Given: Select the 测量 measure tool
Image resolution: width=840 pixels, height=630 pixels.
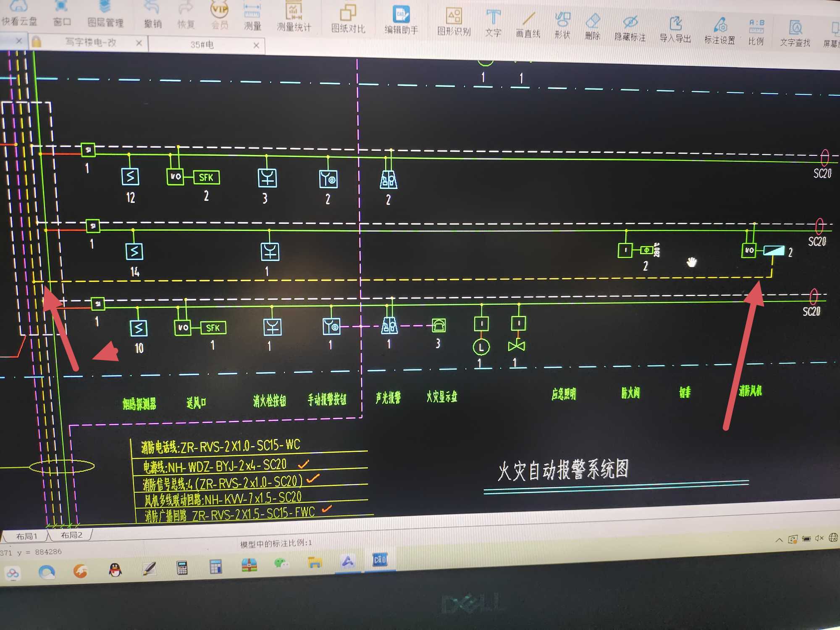Looking at the screenshot, I should (252, 17).
